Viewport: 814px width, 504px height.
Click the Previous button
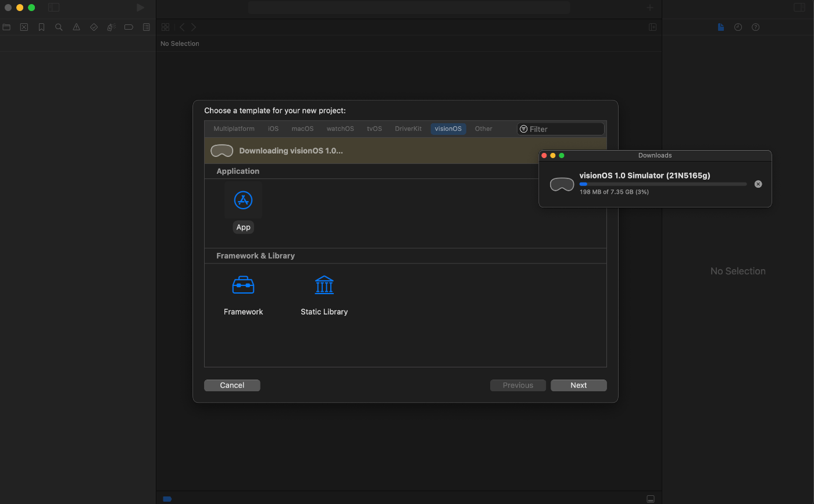518,385
